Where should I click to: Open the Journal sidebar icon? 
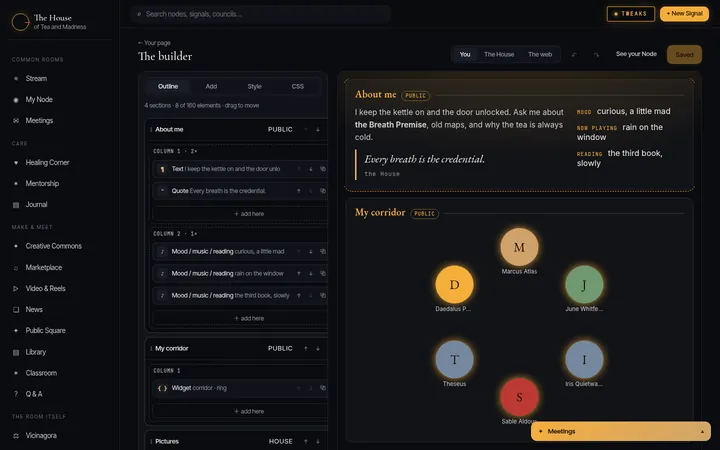pyautogui.click(x=16, y=205)
